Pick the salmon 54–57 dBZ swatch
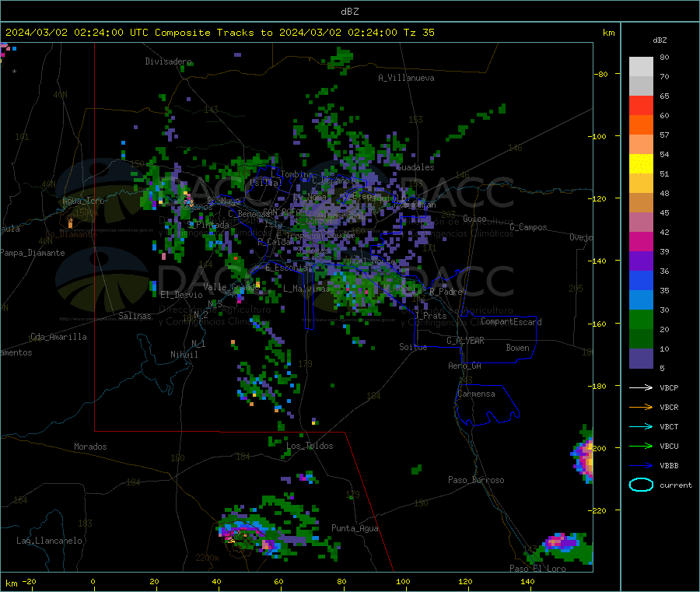Screen dimensions: 700x592 coord(641,144)
